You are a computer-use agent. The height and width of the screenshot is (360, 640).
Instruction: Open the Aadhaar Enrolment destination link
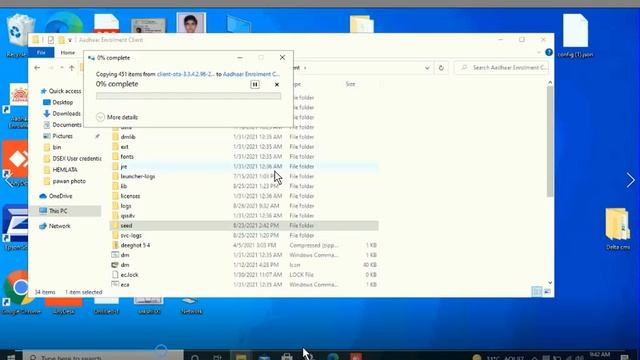tap(251, 74)
